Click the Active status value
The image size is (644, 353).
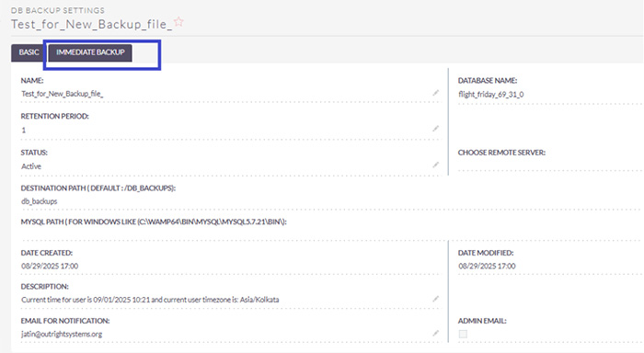(31, 166)
